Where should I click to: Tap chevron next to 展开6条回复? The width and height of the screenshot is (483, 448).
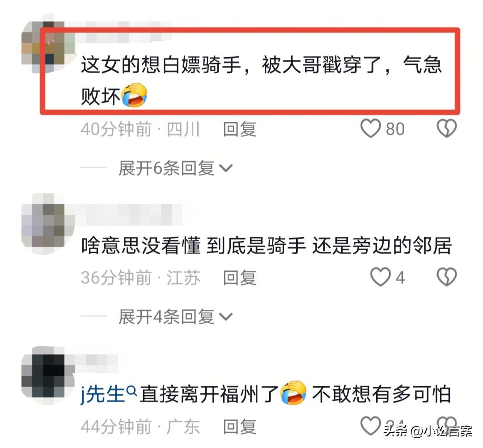[225, 168]
